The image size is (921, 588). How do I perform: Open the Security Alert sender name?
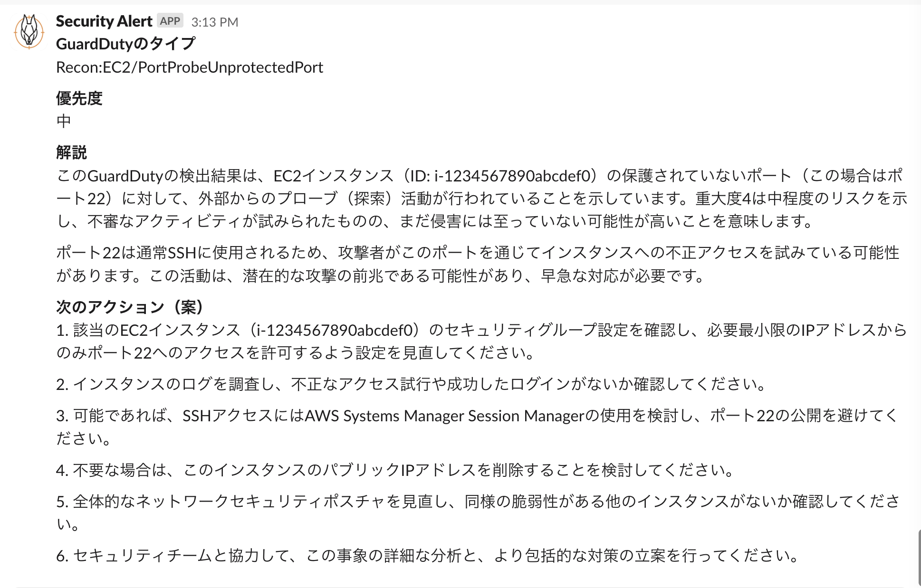point(104,21)
